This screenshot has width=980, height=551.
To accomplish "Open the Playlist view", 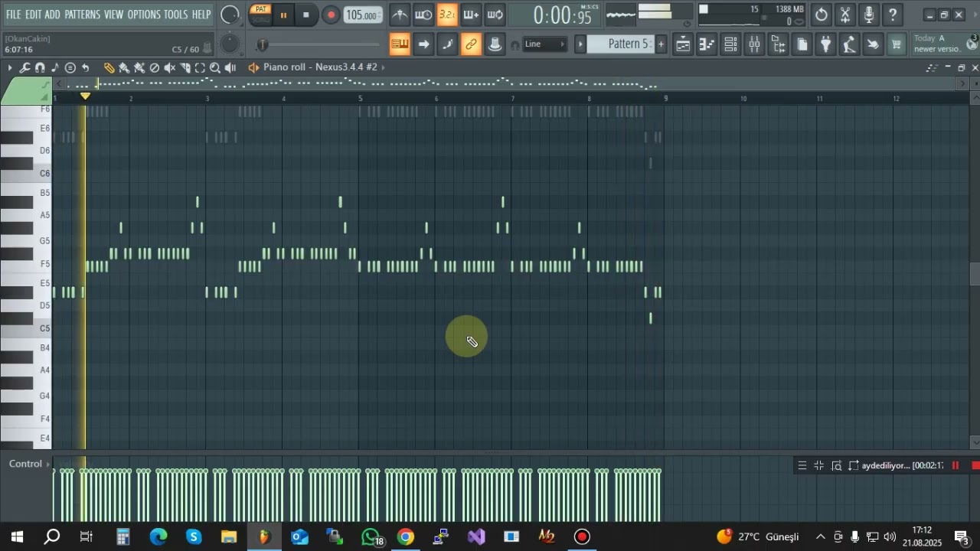I will click(x=683, y=44).
